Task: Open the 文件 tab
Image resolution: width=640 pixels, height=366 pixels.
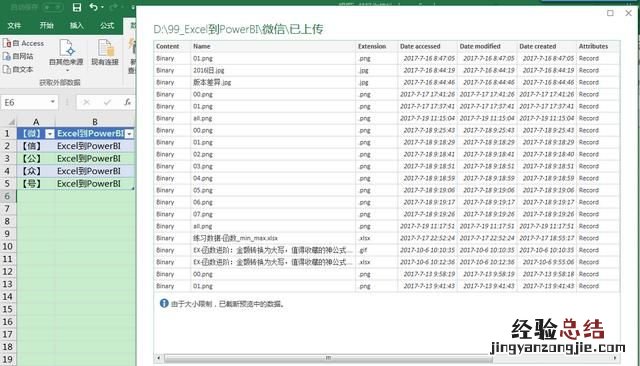Action: [x=14, y=25]
